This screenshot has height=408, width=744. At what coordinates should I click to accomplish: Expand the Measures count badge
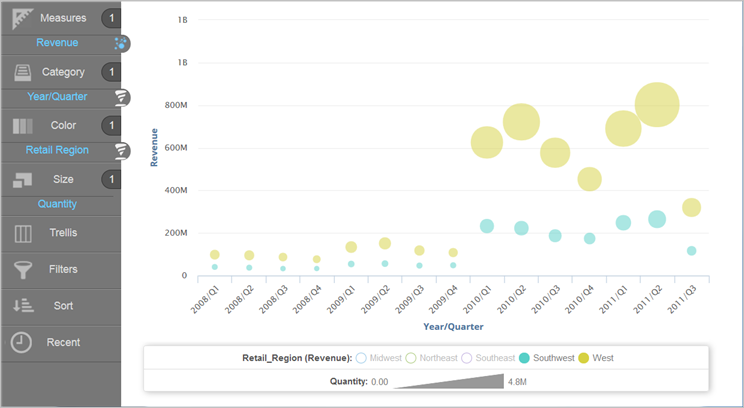tap(112, 18)
